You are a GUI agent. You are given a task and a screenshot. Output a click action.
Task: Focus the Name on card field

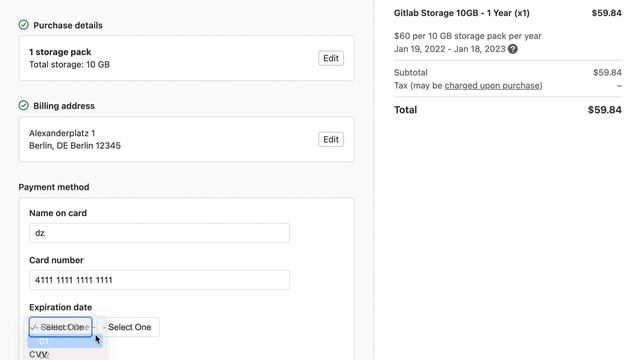click(159, 233)
